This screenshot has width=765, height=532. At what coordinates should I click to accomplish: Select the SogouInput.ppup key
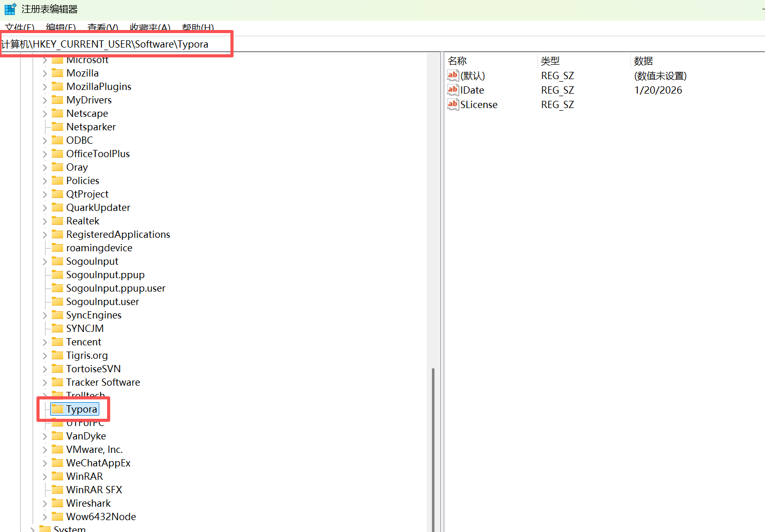coord(106,275)
